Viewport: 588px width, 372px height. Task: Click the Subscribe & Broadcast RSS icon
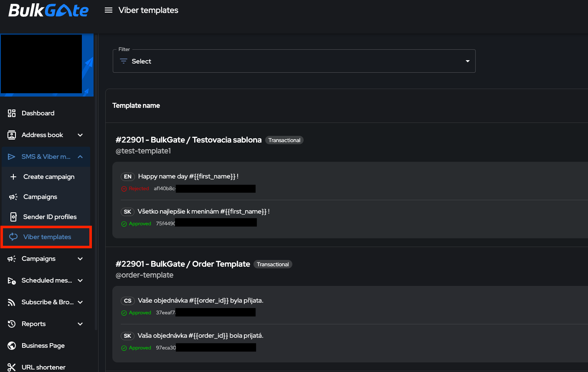[12, 302]
